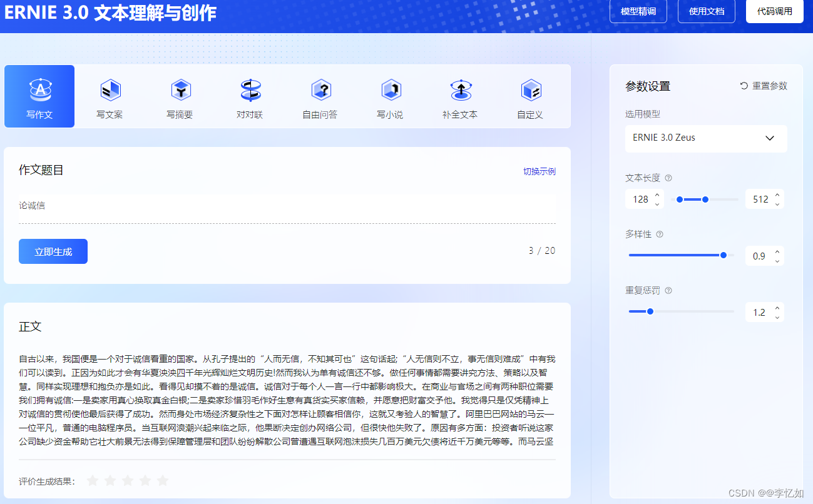Click the 作文题目 heading

coord(41,170)
